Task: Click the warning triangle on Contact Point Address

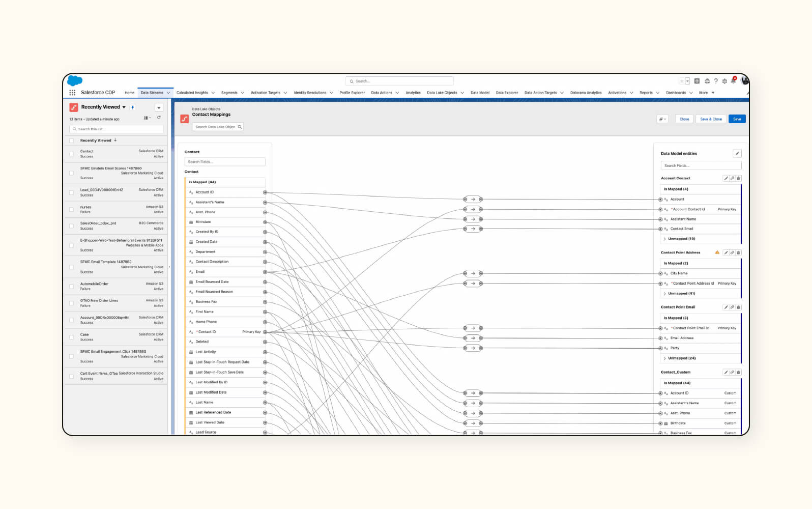Action: click(x=717, y=252)
